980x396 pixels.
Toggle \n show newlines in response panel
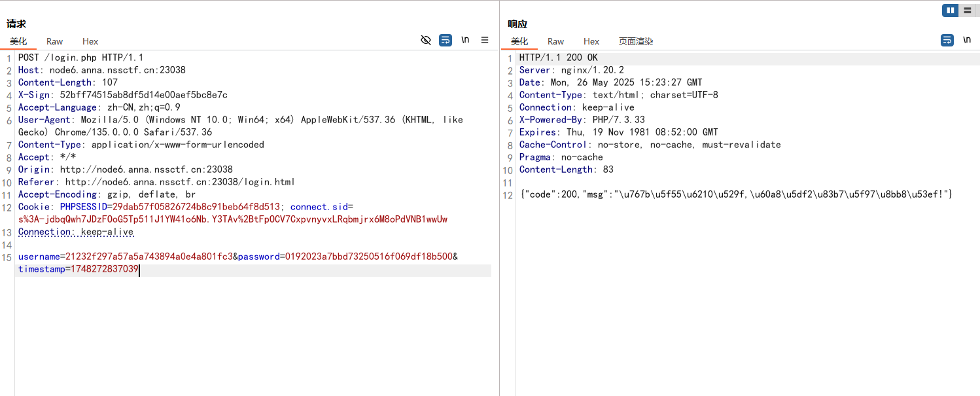(967, 40)
